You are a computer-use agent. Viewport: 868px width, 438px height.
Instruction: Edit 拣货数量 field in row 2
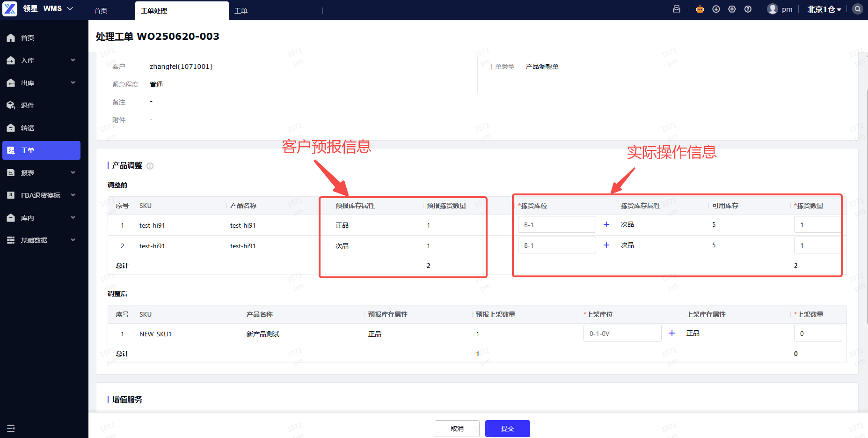click(817, 245)
